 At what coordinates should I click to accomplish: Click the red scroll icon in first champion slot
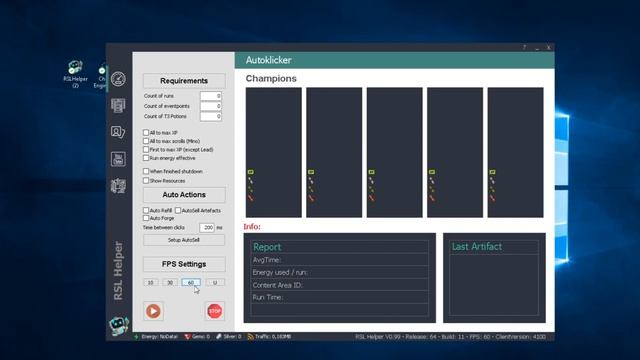pos(251,198)
